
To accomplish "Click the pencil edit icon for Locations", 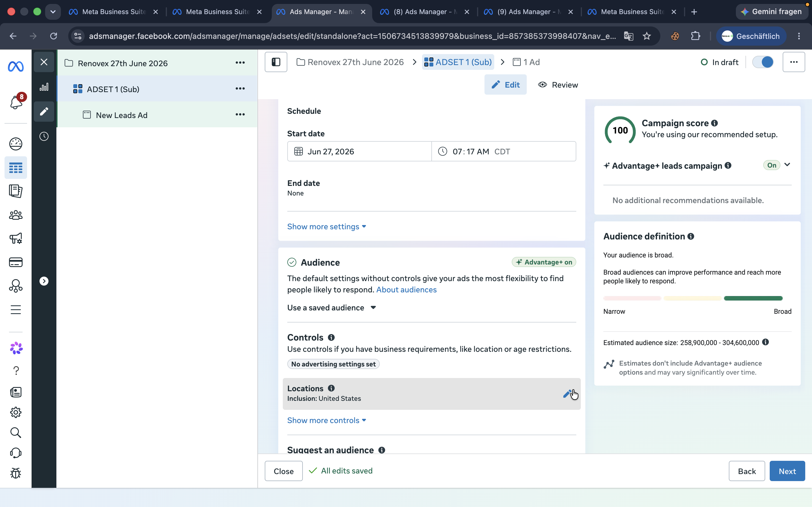I will [567, 393].
